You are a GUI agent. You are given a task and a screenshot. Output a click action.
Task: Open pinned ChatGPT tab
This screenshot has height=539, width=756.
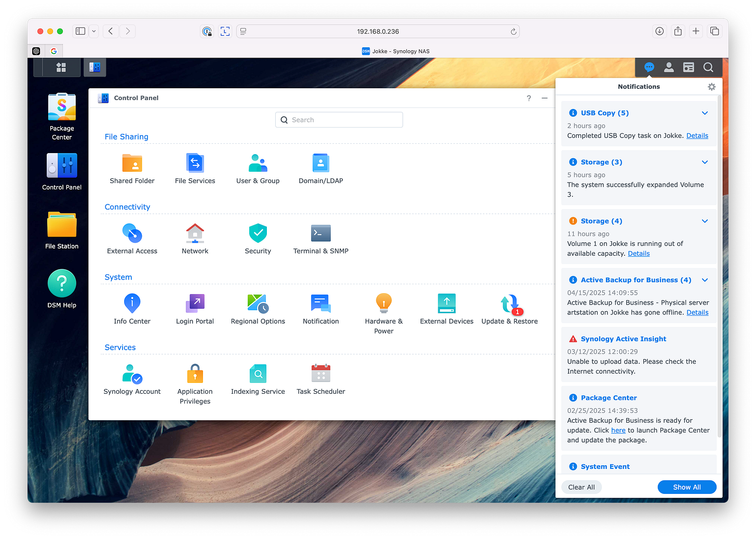(x=36, y=51)
